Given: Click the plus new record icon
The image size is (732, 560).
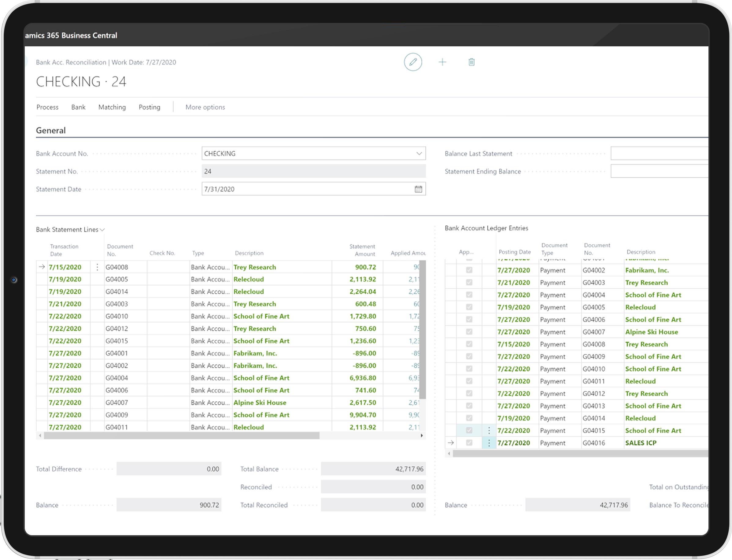Looking at the screenshot, I should click(442, 62).
